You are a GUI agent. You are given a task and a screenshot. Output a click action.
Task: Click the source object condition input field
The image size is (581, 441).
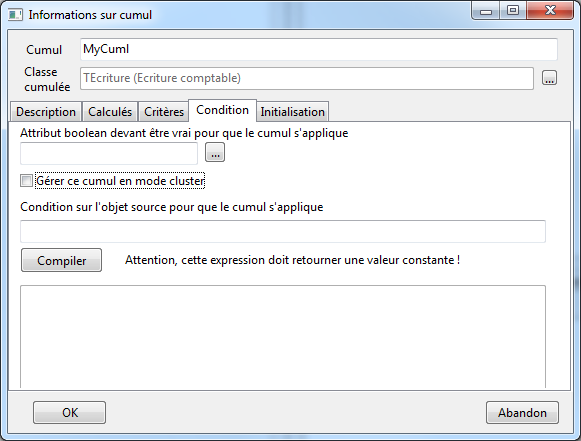[283, 231]
